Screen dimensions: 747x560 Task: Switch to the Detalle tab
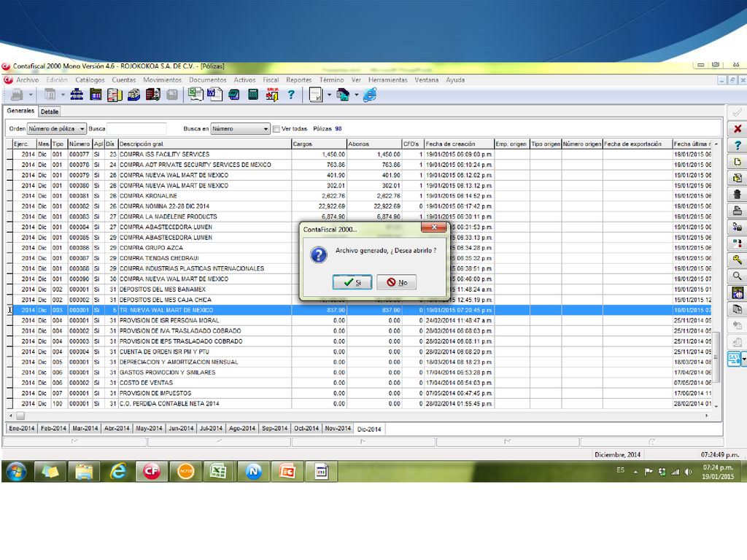click(x=50, y=112)
